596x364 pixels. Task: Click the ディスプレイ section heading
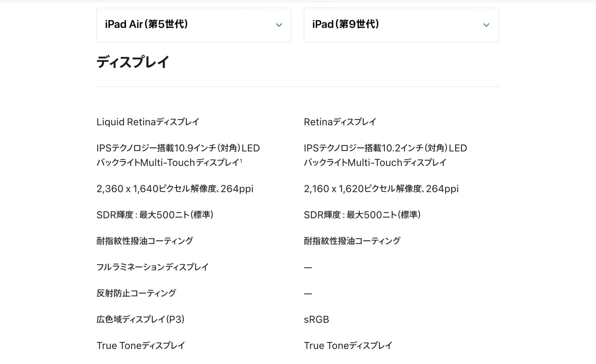pos(133,62)
